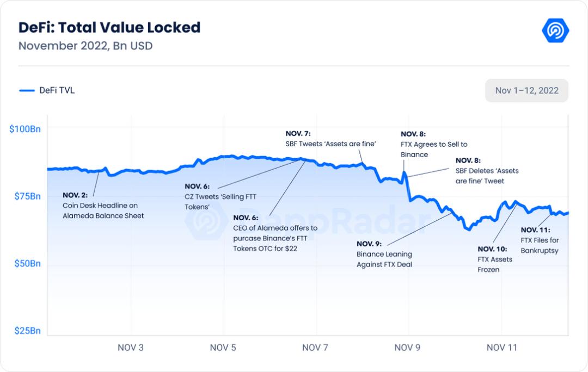Click the DappRadar logo icon

click(555, 30)
